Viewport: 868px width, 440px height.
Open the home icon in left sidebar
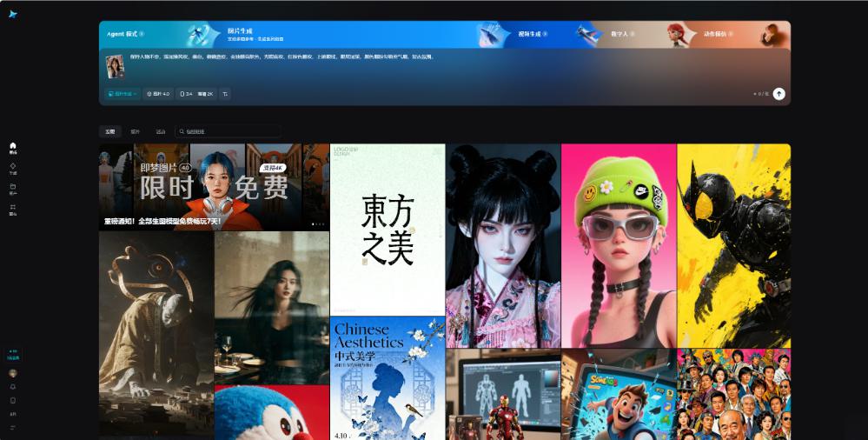coord(13,147)
